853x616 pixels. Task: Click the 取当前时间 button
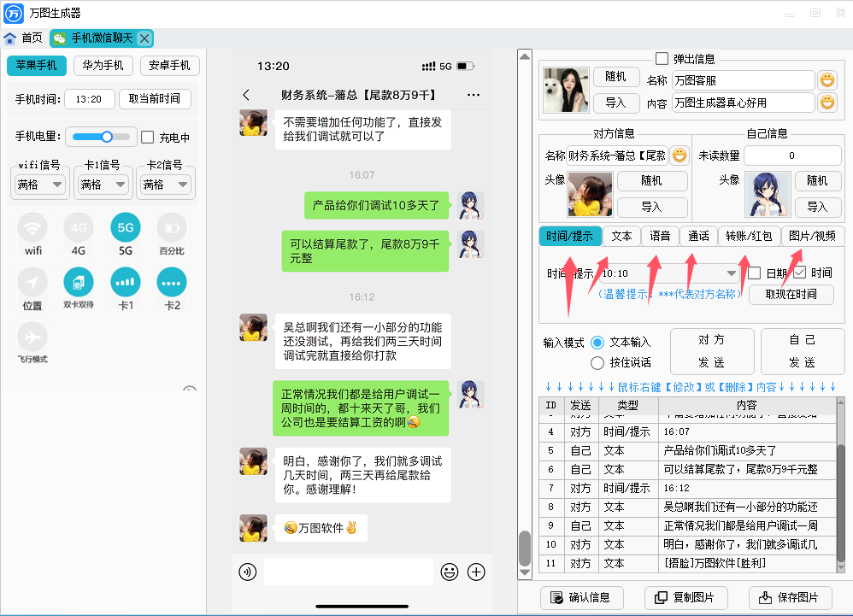[x=155, y=99]
